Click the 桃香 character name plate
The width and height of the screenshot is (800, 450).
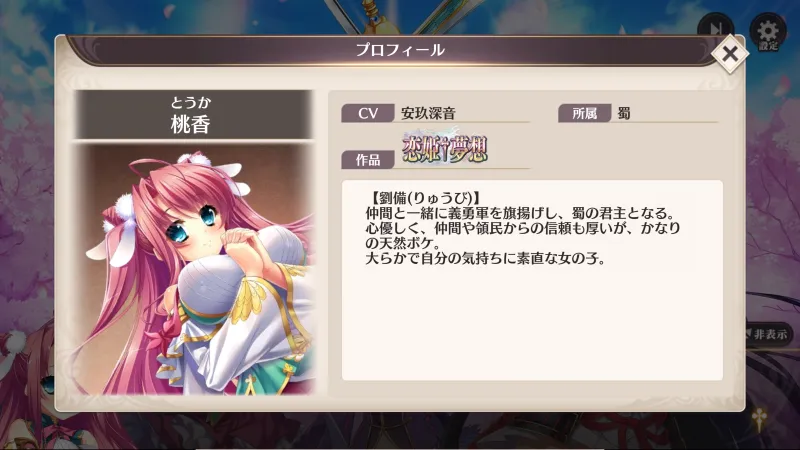[x=193, y=115]
